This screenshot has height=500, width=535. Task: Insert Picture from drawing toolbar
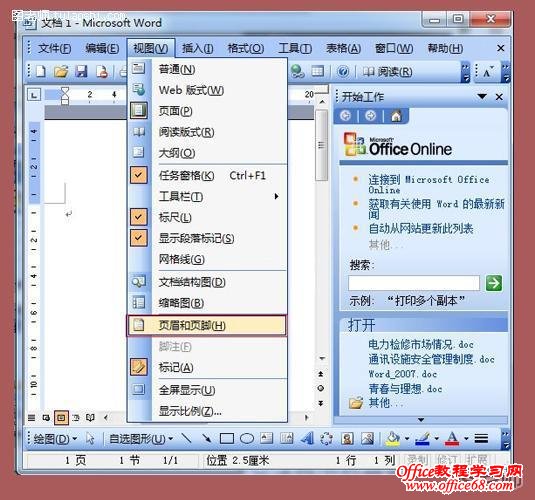pyautogui.click(x=367, y=438)
